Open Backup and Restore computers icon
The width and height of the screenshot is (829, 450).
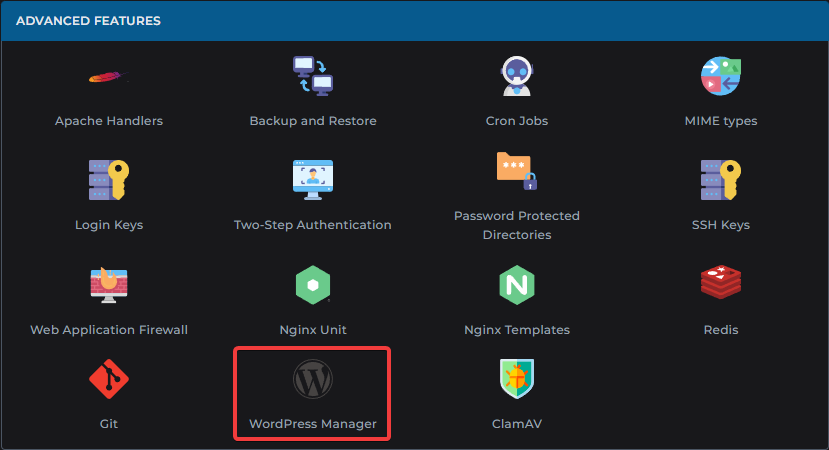313,76
